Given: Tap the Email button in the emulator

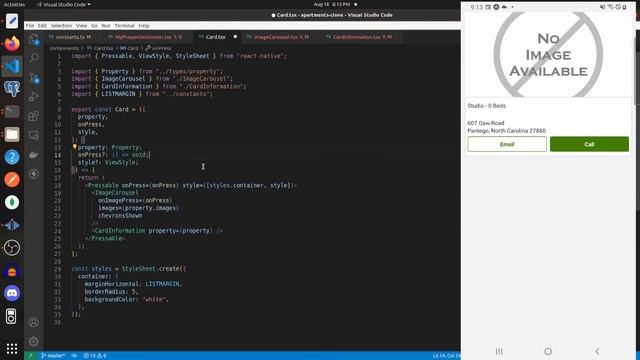Looking at the screenshot, I should (507, 144).
